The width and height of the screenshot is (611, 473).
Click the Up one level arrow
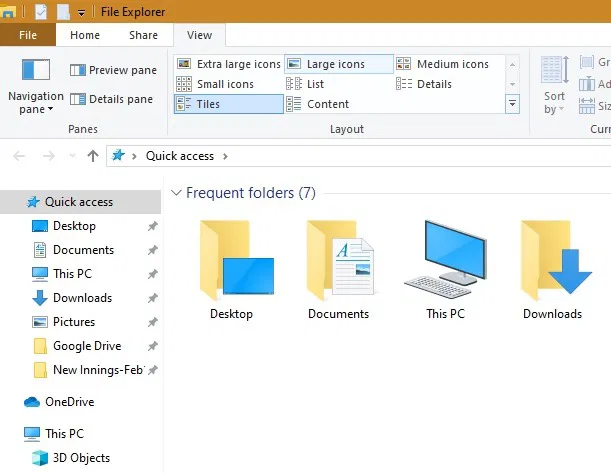coord(93,156)
